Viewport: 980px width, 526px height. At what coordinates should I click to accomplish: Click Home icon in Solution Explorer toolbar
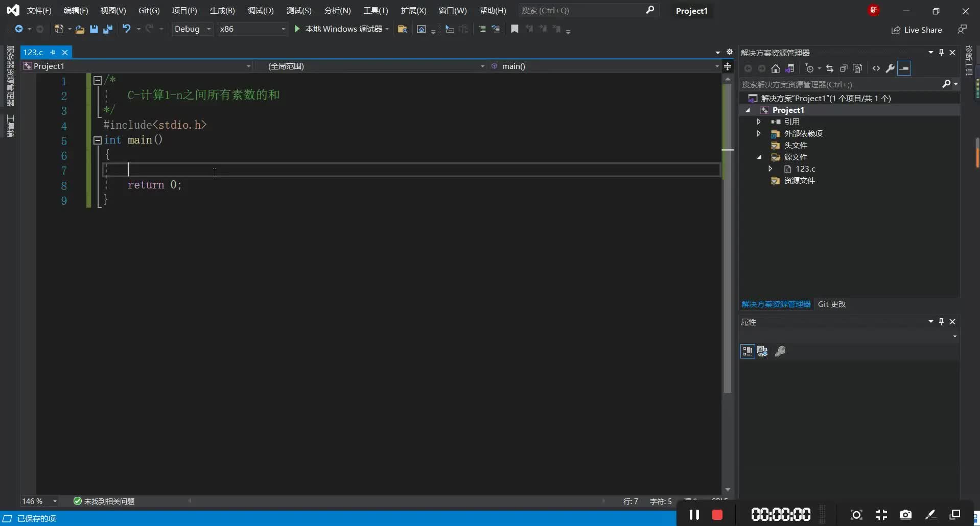776,68
